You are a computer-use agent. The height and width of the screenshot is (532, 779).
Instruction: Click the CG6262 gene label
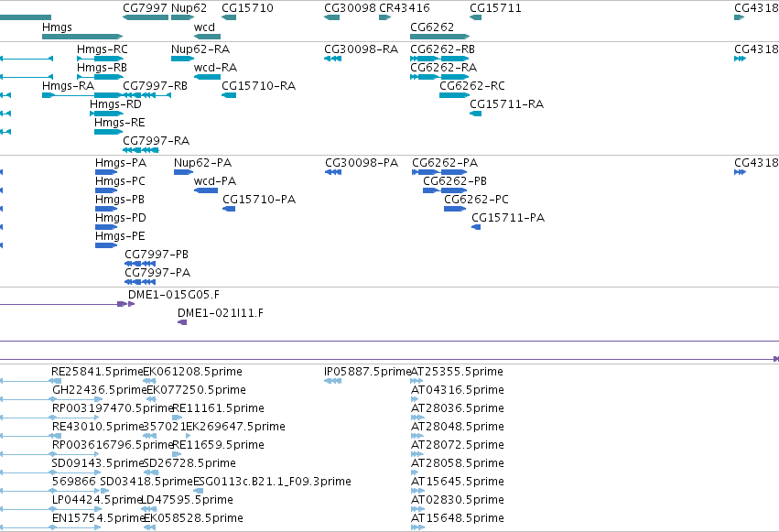coord(432,27)
